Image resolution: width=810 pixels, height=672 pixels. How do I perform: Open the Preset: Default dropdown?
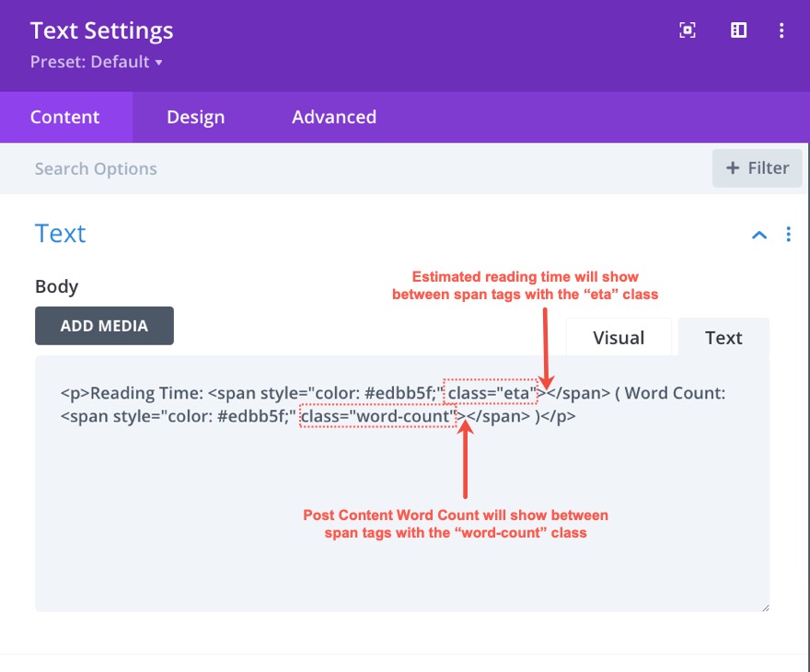click(97, 63)
